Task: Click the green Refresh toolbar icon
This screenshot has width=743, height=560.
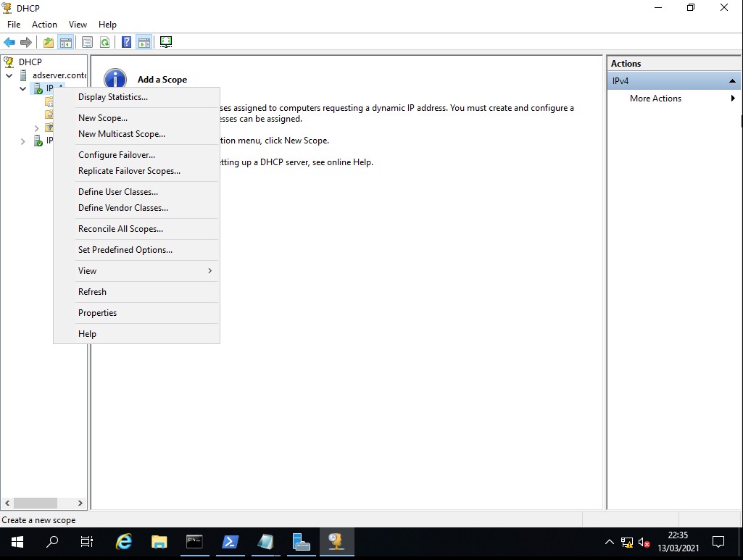Action: coord(105,43)
